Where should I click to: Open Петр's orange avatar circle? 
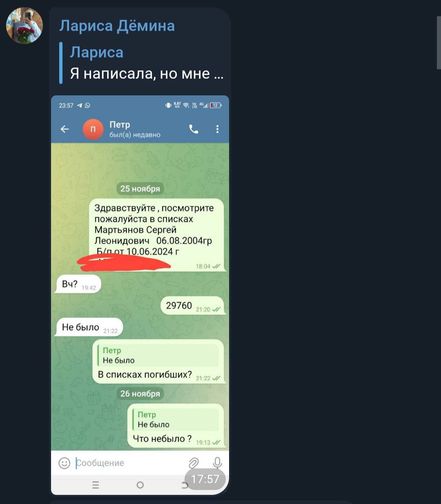93,129
